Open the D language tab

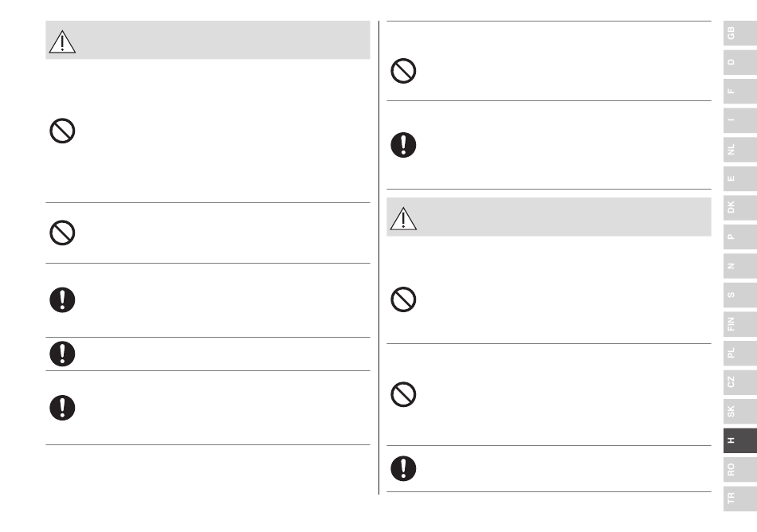(x=739, y=62)
